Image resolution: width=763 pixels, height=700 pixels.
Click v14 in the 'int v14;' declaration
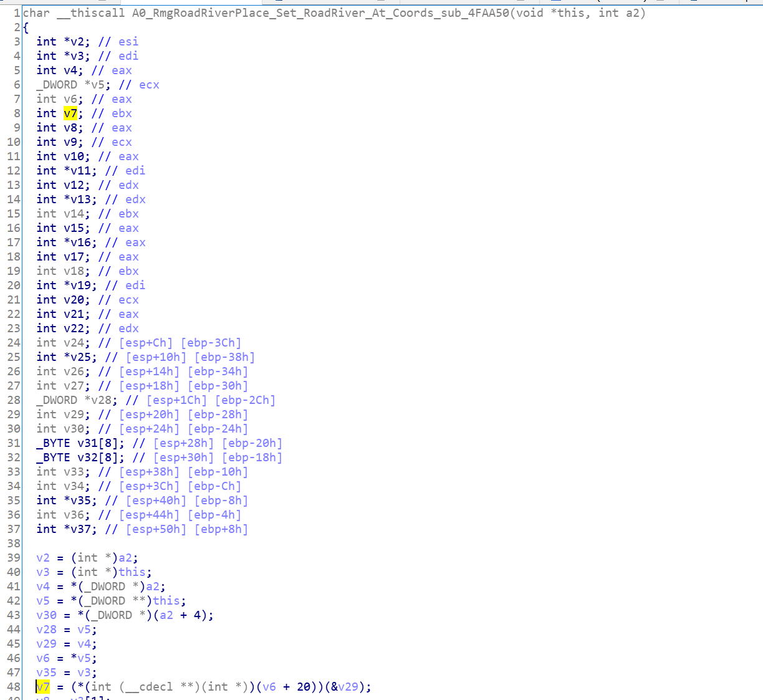pos(74,214)
